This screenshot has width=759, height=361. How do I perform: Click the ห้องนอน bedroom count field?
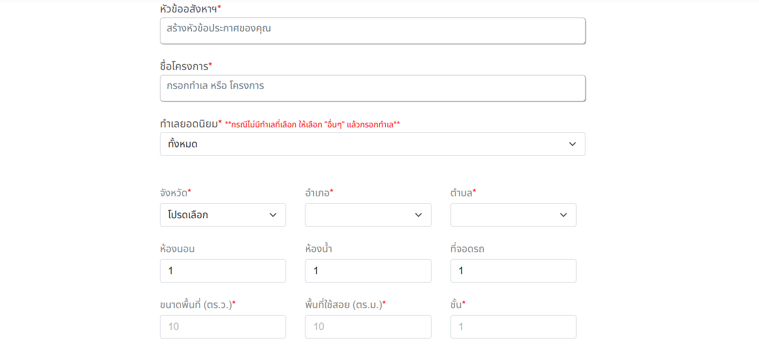click(223, 271)
